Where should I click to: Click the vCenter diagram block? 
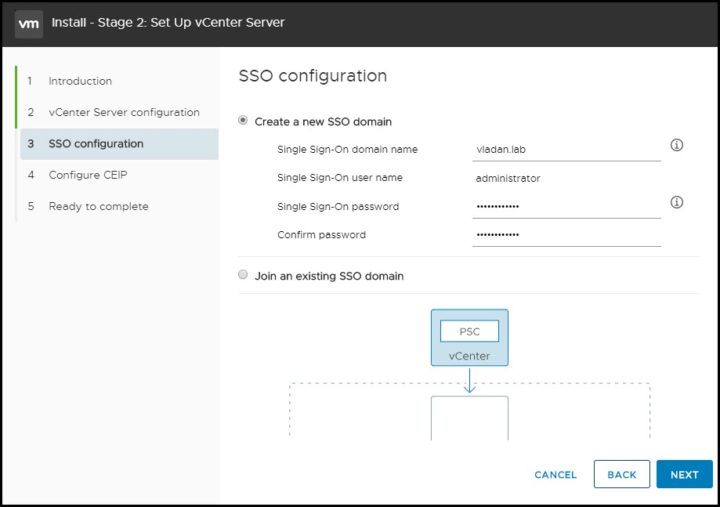pos(469,338)
